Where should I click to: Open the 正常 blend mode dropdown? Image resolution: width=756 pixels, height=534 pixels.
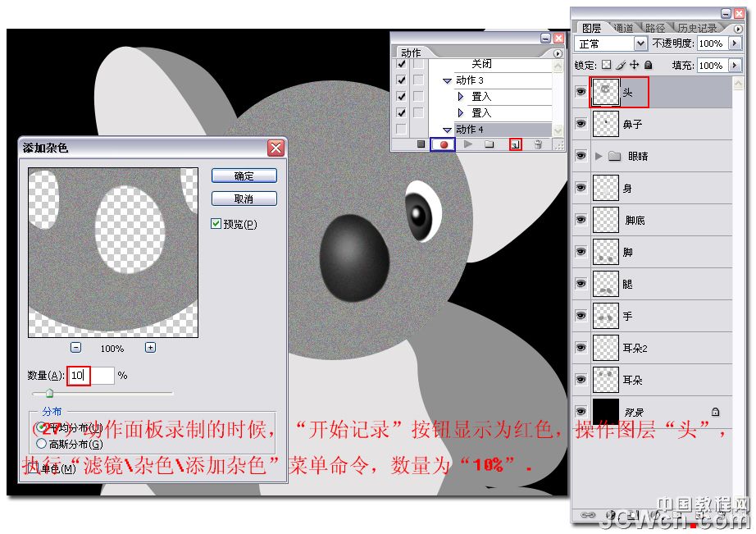coord(640,43)
